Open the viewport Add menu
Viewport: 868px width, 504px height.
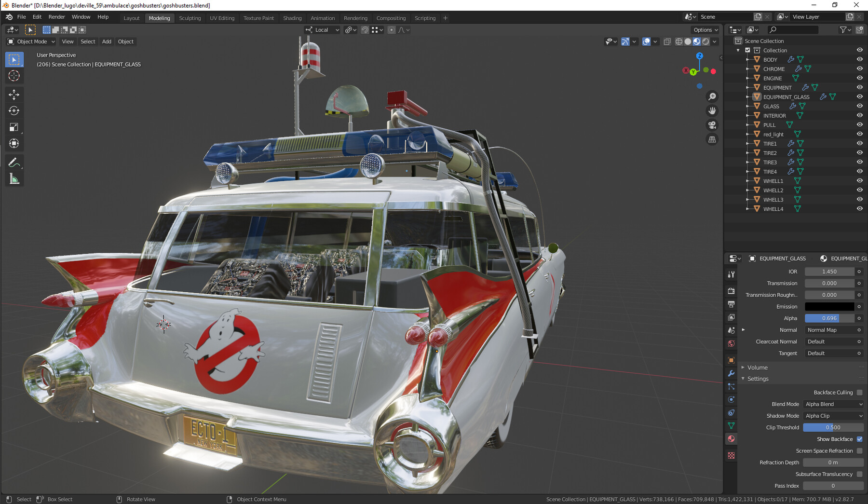[107, 41]
